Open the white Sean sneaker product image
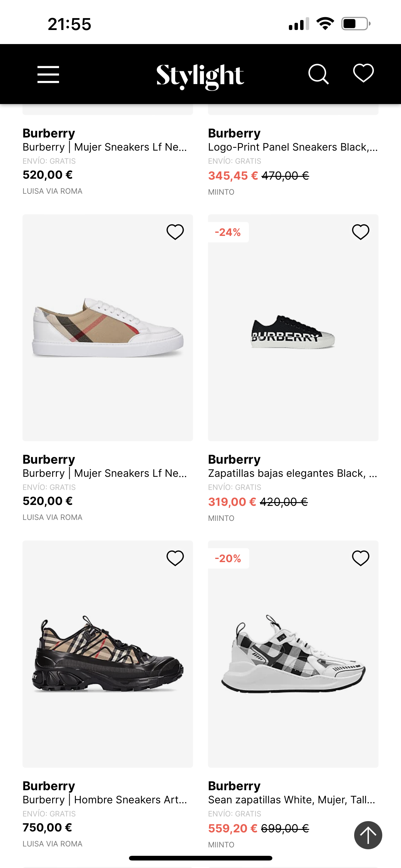The height and width of the screenshot is (868, 401). (293, 657)
